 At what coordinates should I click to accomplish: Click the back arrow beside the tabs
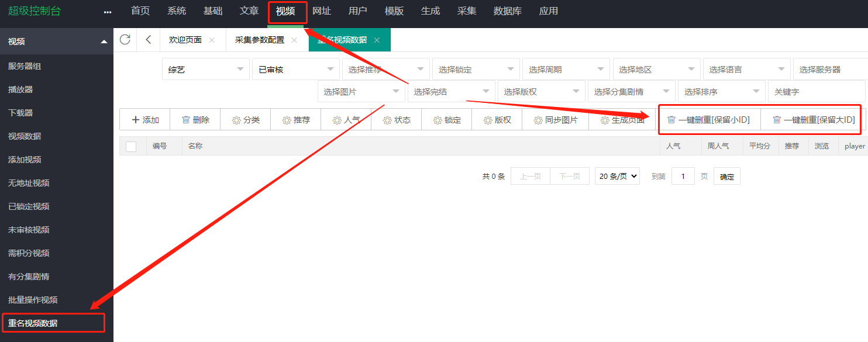point(148,40)
